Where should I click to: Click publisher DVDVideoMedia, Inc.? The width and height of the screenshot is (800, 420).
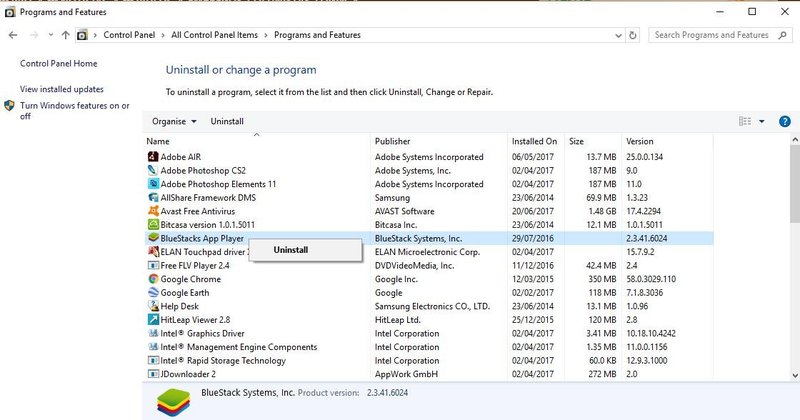click(x=414, y=265)
